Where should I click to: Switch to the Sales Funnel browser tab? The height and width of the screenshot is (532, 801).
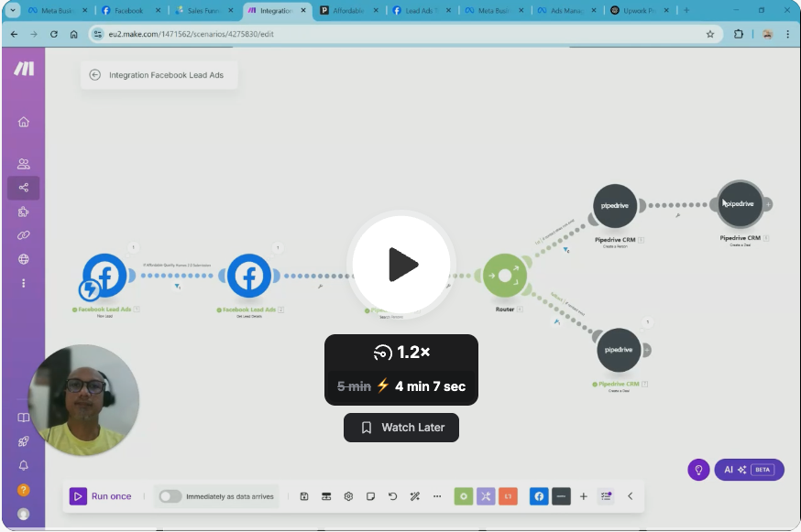(203, 10)
